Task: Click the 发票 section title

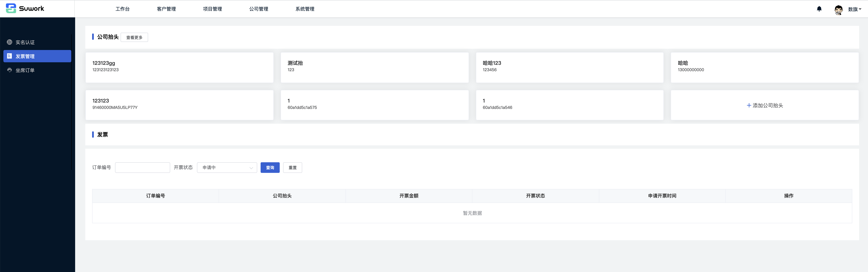Action: (103, 135)
